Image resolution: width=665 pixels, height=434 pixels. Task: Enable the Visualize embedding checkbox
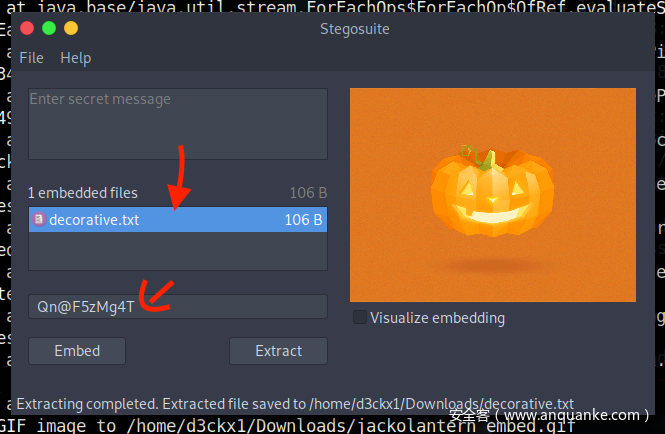[360, 317]
